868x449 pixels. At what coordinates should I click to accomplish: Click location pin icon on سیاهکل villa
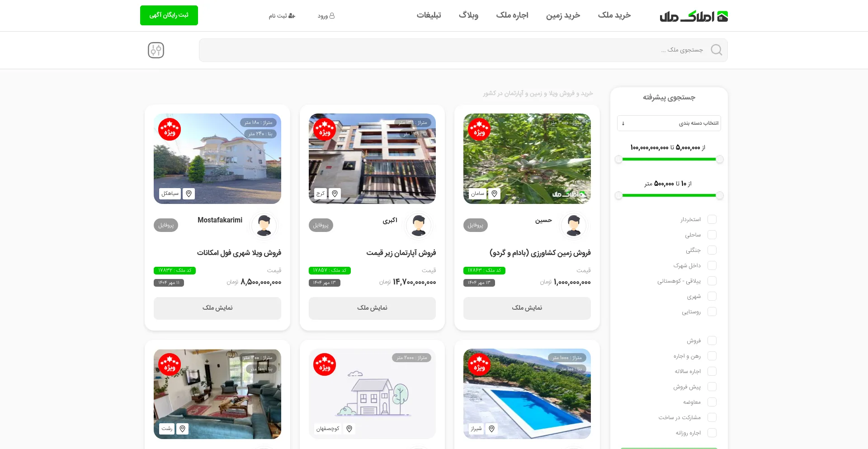189,194
